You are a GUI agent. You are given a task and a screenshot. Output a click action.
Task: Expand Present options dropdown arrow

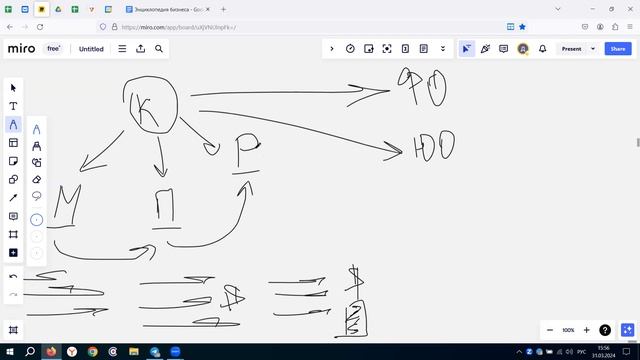pos(593,49)
